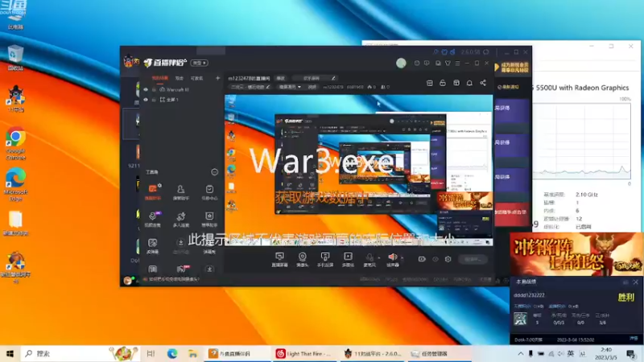Open the shop icon above preview
This screenshot has width=644, height=362.
(x=456, y=83)
